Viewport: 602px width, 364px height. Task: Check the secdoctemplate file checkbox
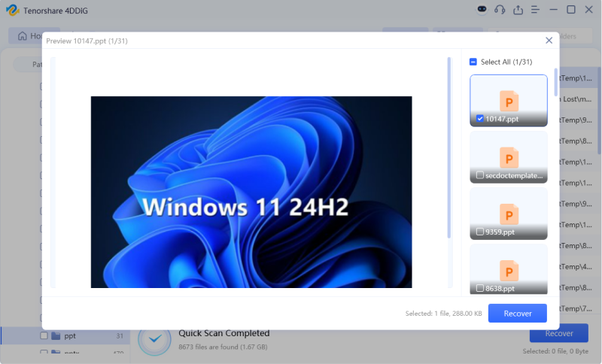480,175
